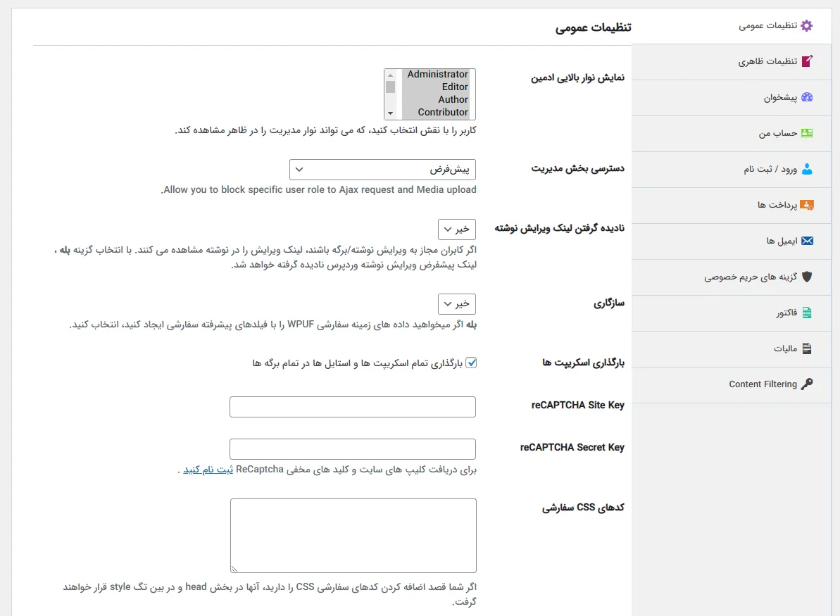The height and width of the screenshot is (616, 840).
Task: Click the key icon beside Content Filtering
Action: tap(807, 384)
